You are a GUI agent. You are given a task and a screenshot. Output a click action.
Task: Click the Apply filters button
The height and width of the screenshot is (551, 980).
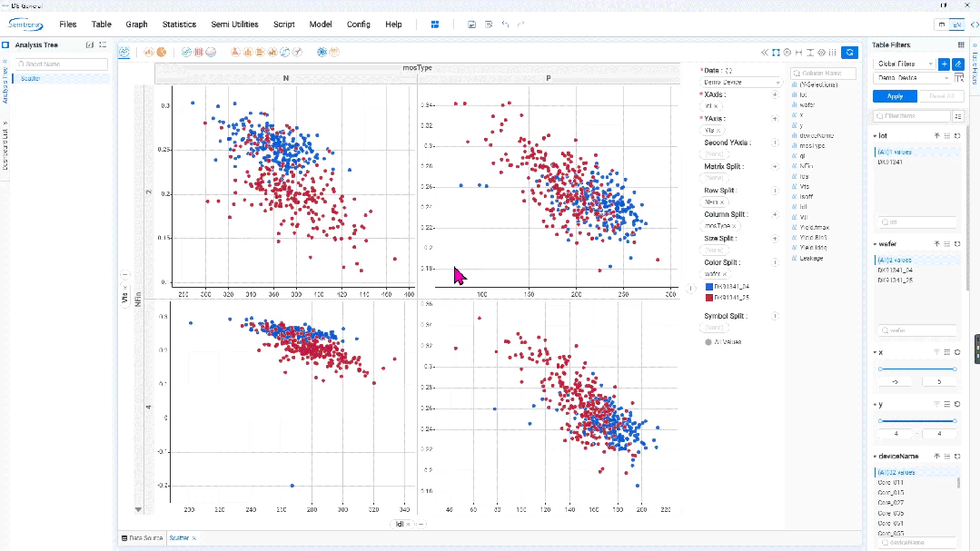895,96
